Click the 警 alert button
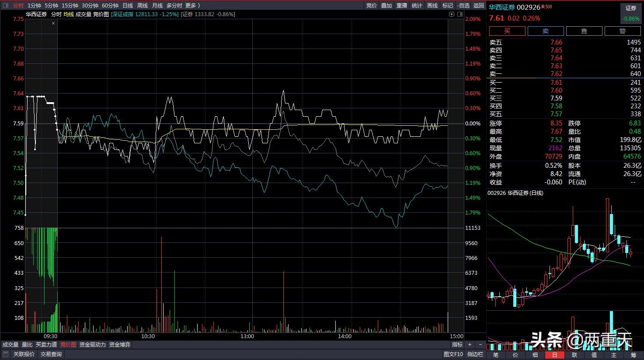644x360 pixels. (x=623, y=31)
